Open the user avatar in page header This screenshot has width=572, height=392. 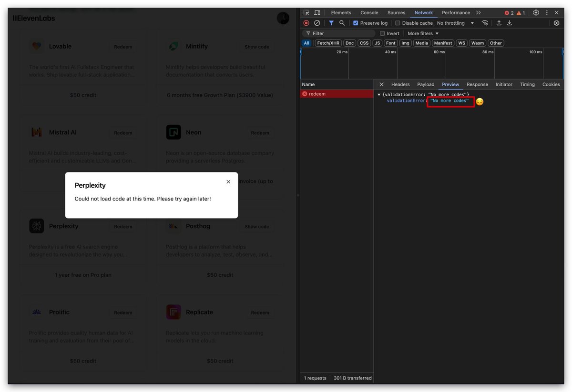[283, 18]
